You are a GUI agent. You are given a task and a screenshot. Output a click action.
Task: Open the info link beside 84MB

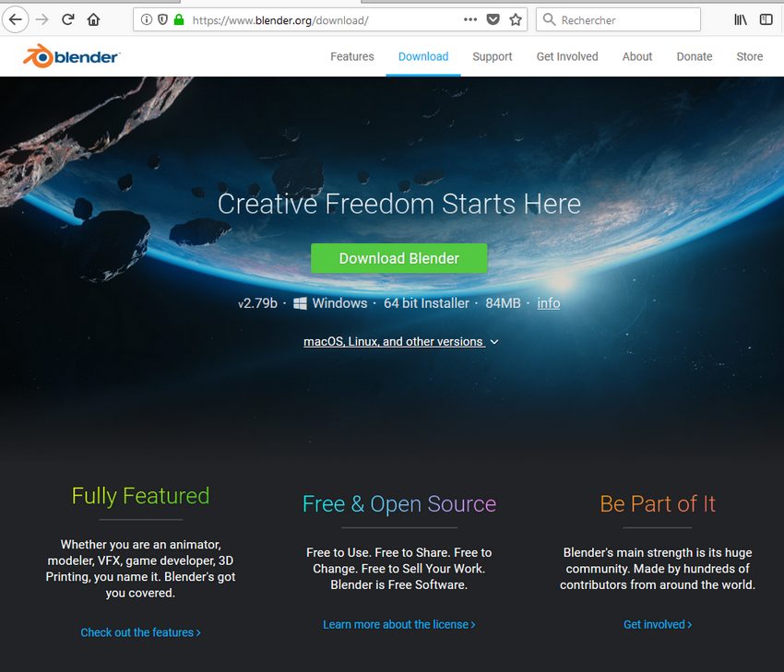(549, 303)
